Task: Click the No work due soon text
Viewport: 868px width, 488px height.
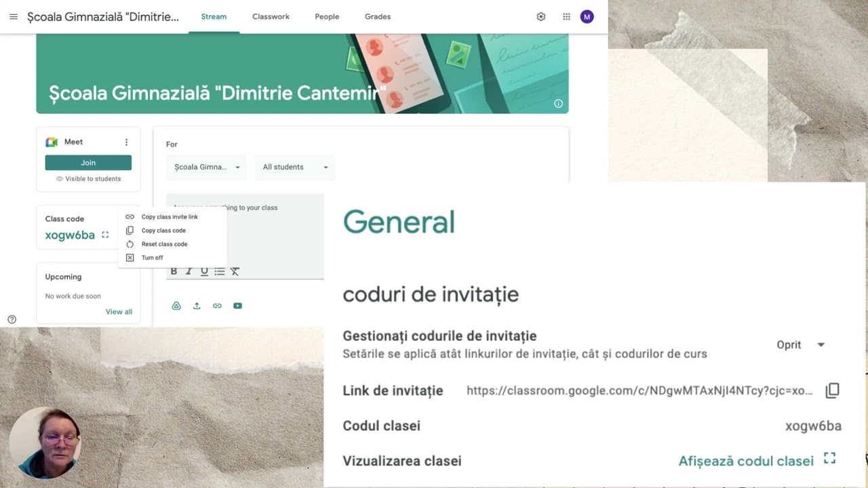Action: [x=73, y=296]
